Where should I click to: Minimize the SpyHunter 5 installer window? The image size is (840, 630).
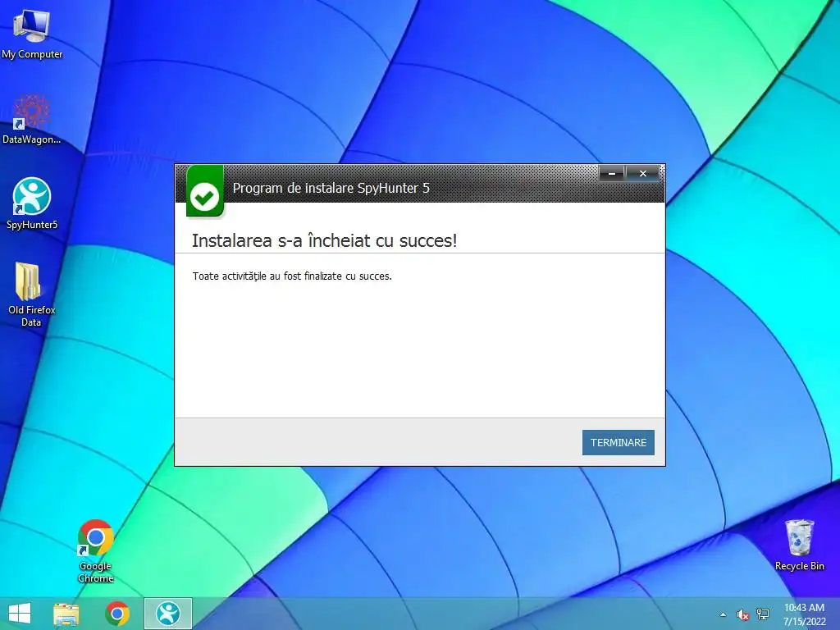pos(612,174)
